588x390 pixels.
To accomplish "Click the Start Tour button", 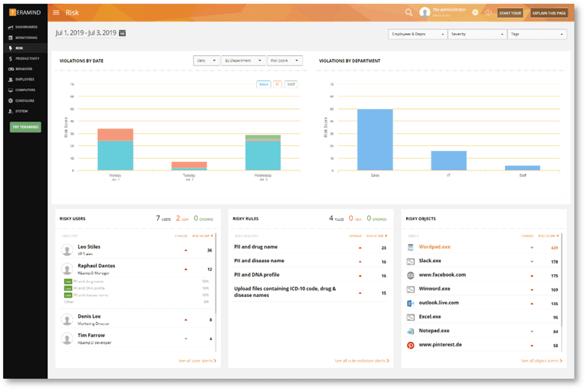I will click(510, 13).
